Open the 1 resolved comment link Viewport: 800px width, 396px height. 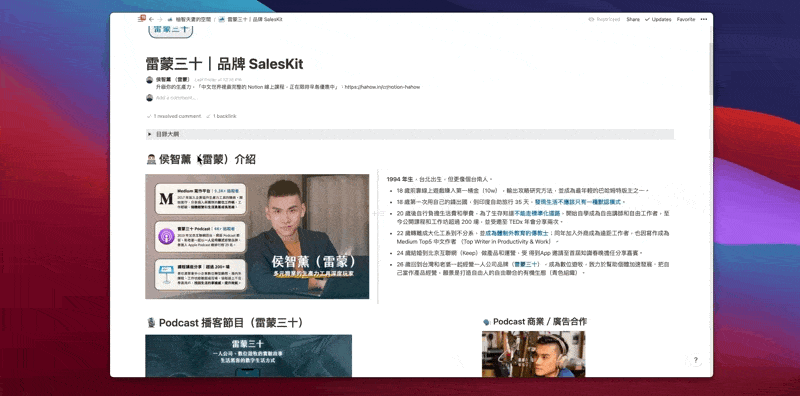(173, 116)
